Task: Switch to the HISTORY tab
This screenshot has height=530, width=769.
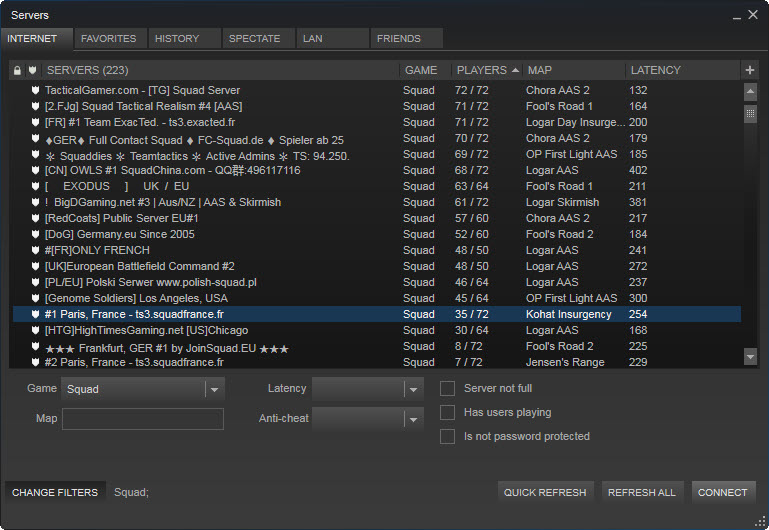Action: [184, 38]
